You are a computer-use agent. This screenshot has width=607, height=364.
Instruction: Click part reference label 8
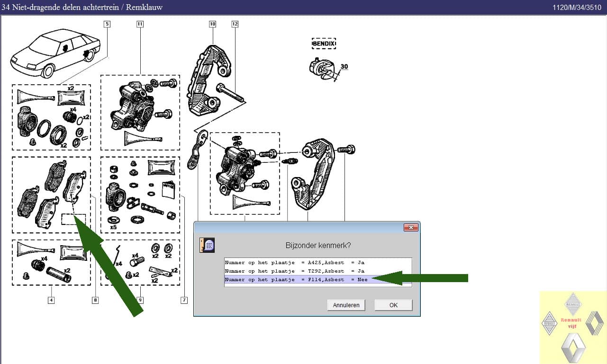[x=95, y=300]
